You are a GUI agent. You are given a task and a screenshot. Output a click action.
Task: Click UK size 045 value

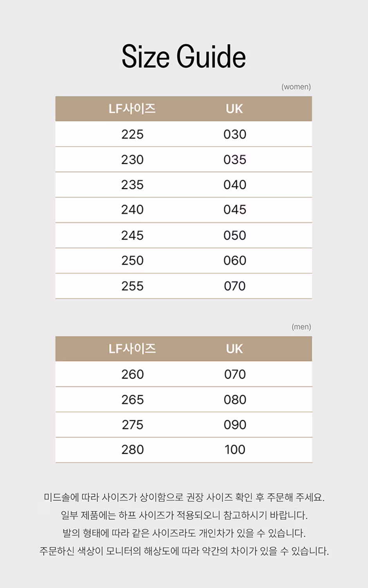[x=235, y=210]
